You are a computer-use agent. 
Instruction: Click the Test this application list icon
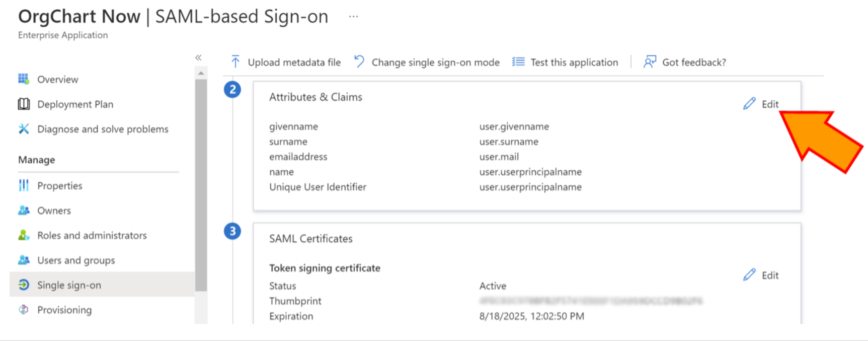pos(518,62)
